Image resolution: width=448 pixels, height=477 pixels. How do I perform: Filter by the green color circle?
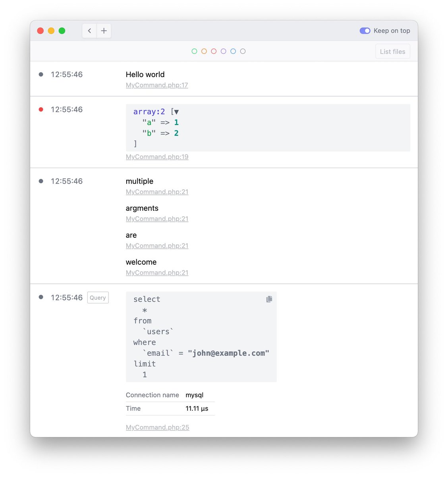pos(194,51)
